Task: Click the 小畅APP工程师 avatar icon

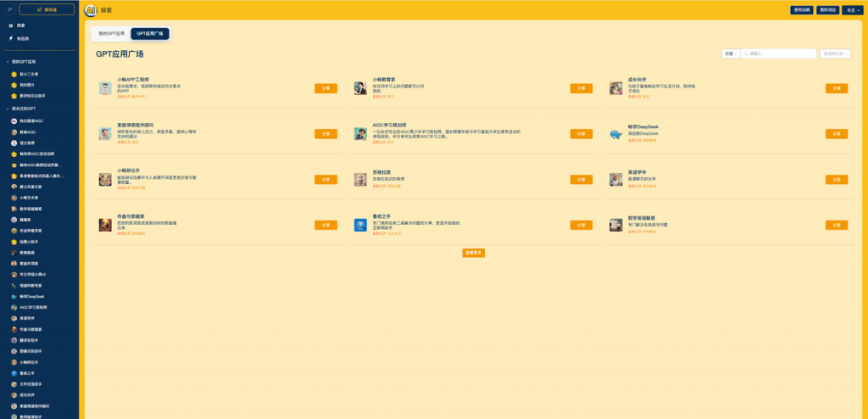Action: (x=105, y=88)
